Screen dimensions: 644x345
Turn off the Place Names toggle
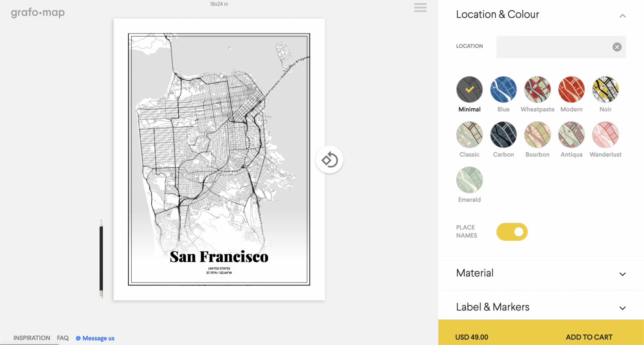(512, 232)
